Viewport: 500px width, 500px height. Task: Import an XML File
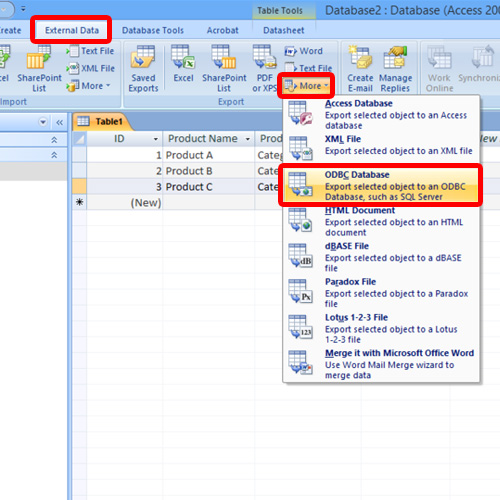tap(90, 68)
